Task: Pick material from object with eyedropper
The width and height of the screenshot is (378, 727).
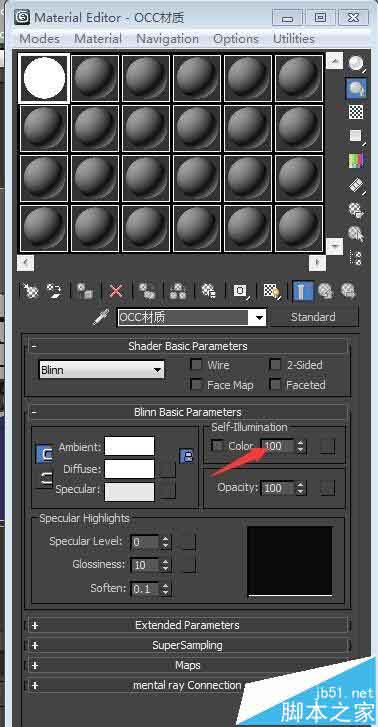Action: coord(100,318)
